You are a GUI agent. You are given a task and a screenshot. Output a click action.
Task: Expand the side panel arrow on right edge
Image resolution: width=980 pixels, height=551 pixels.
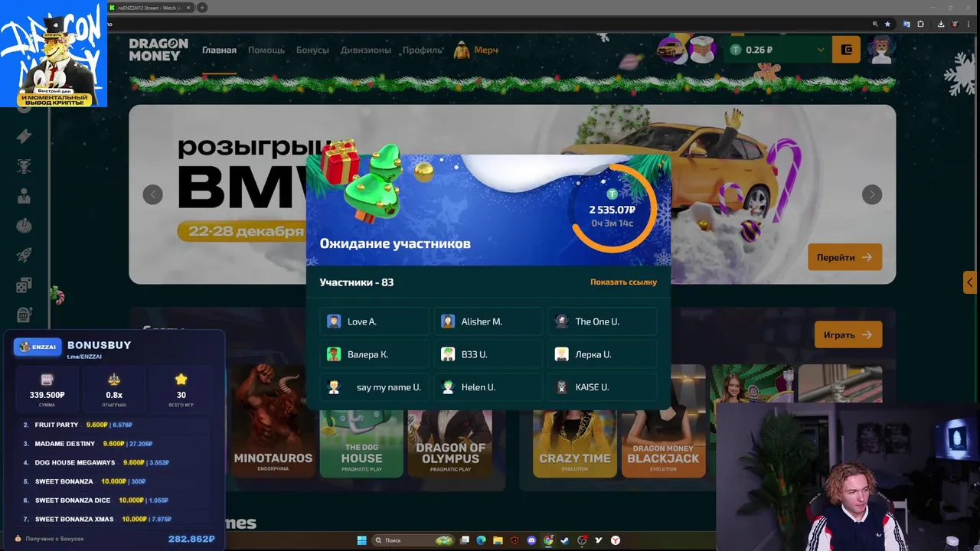(970, 282)
